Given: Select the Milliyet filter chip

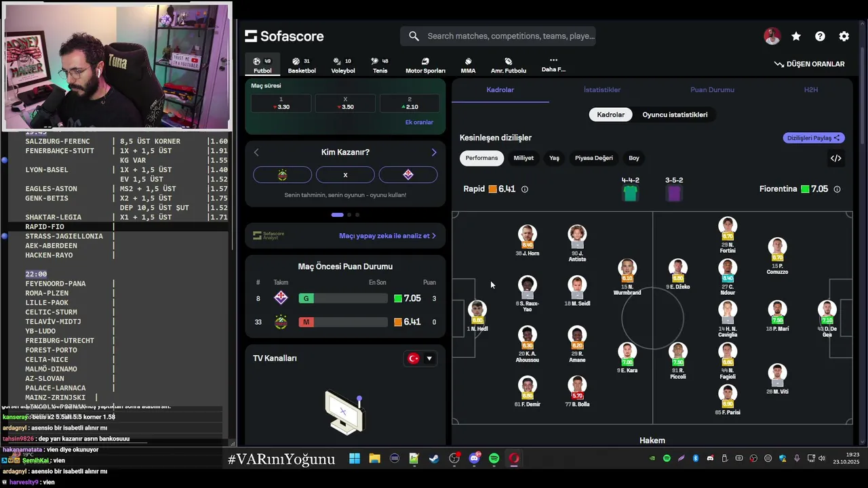Looking at the screenshot, I should tap(524, 158).
